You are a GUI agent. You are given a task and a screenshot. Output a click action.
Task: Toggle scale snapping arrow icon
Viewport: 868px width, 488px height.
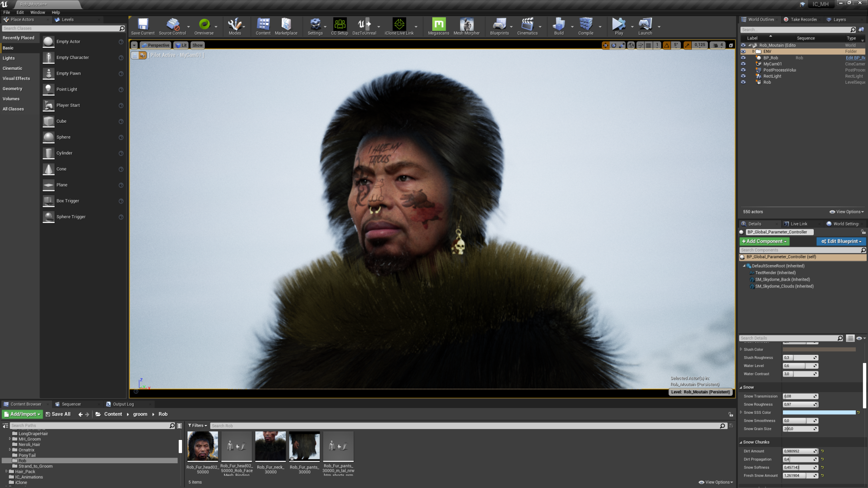(687, 45)
